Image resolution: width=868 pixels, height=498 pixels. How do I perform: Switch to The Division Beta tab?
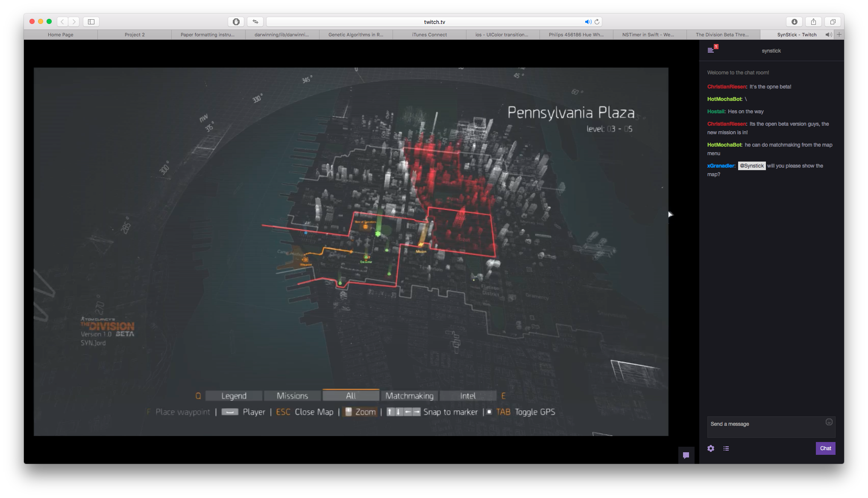[x=722, y=35]
